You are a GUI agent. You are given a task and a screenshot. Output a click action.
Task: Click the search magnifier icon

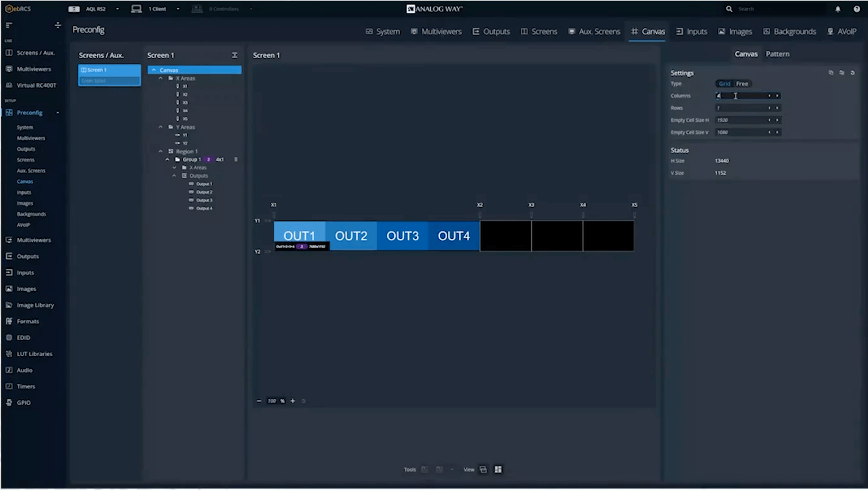(x=729, y=9)
